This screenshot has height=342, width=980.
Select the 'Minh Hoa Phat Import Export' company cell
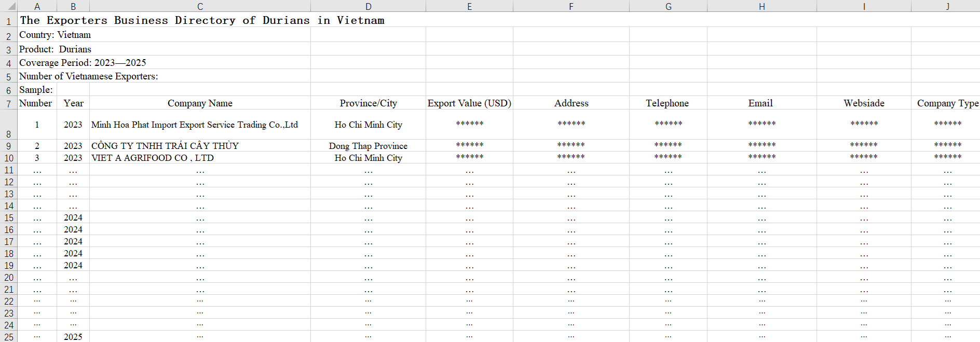195,125
